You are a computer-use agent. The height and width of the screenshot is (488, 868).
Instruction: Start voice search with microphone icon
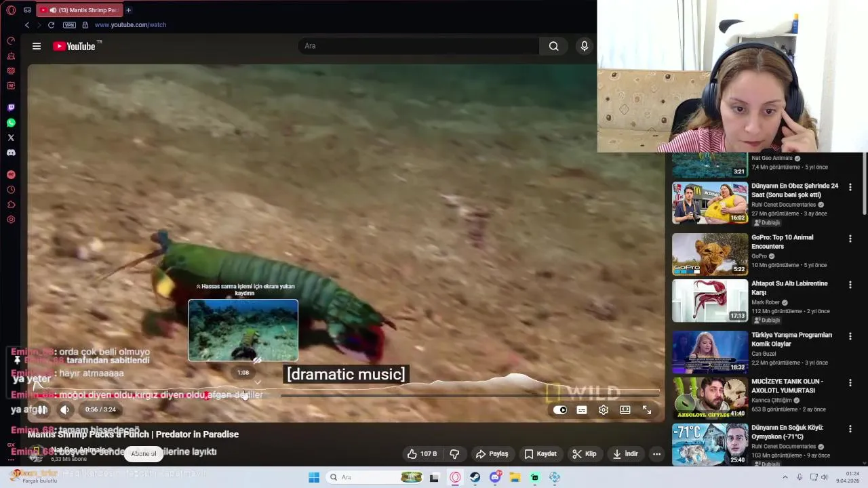(585, 46)
